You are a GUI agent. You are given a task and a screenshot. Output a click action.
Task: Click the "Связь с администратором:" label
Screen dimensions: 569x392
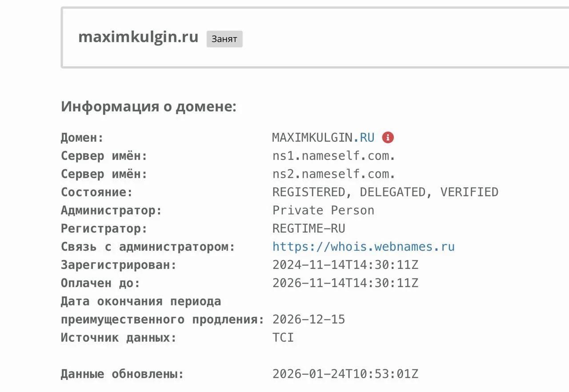148,247
